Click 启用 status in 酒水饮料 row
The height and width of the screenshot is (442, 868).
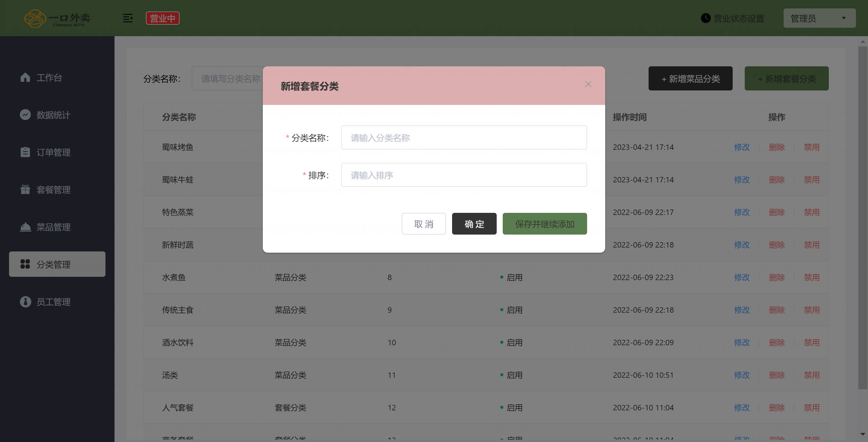coord(511,343)
